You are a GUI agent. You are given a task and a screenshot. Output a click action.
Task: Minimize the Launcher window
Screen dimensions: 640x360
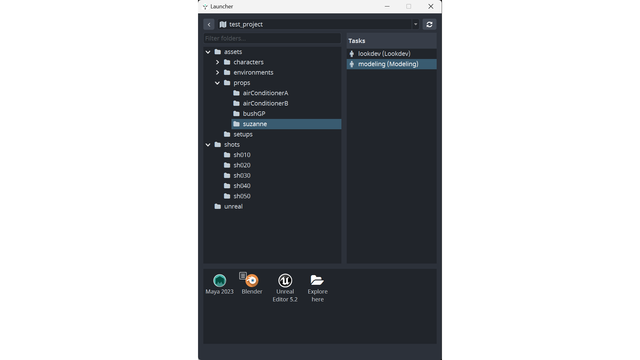387,7
